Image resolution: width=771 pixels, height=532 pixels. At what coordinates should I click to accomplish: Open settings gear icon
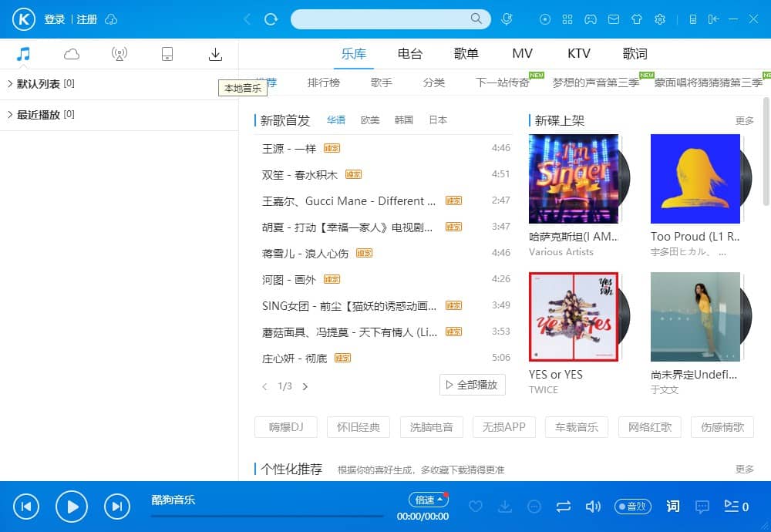click(x=660, y=19)
